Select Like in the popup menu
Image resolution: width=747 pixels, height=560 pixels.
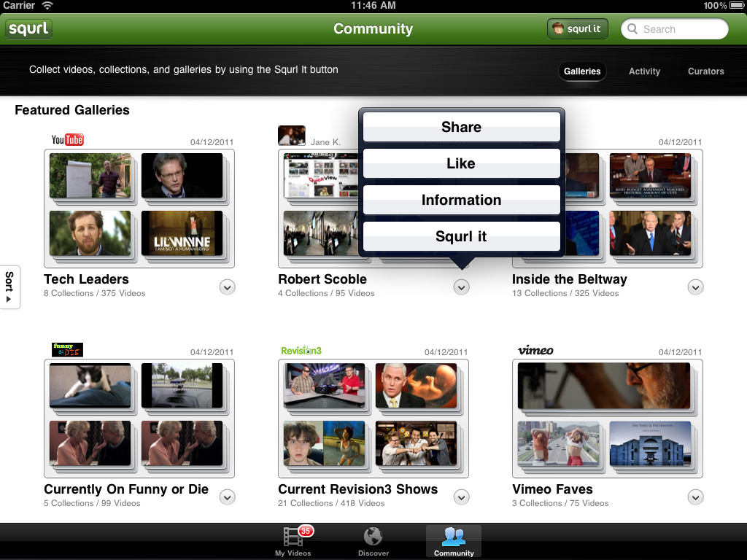point(461,163)
